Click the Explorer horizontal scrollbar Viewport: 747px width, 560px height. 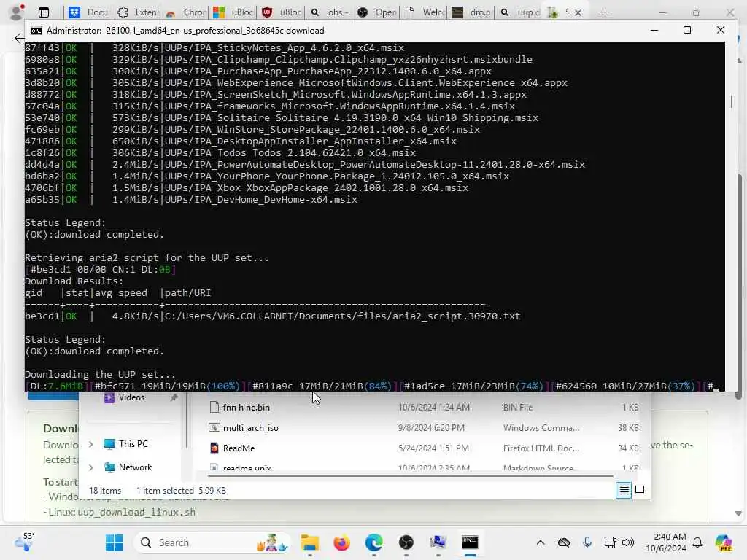pos(410,475)
